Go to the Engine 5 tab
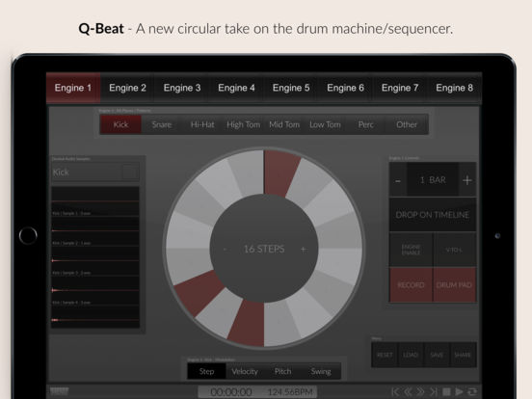 pos(291,88)
